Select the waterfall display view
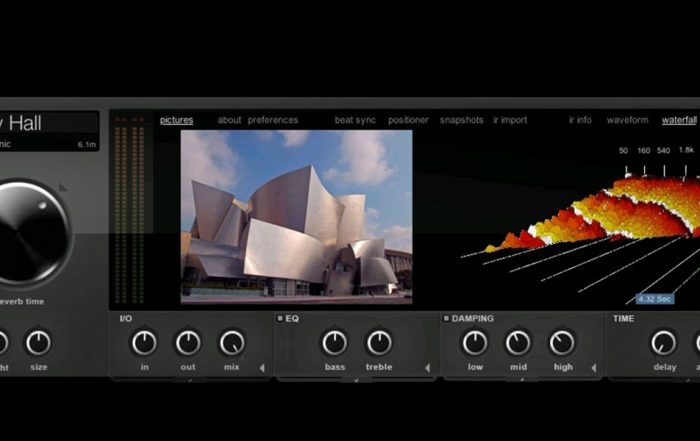700x441 pixels. (679, 120)
